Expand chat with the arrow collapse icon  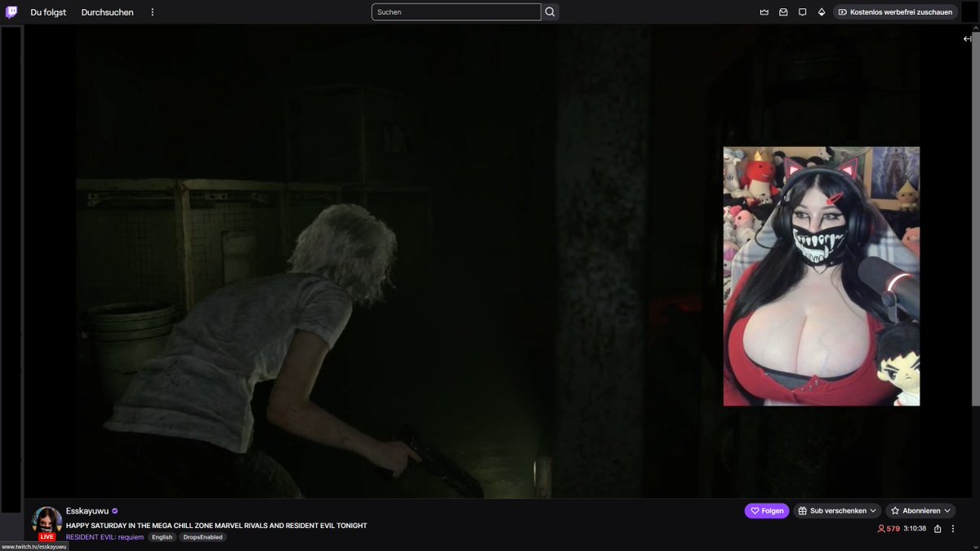pos(968,39)
